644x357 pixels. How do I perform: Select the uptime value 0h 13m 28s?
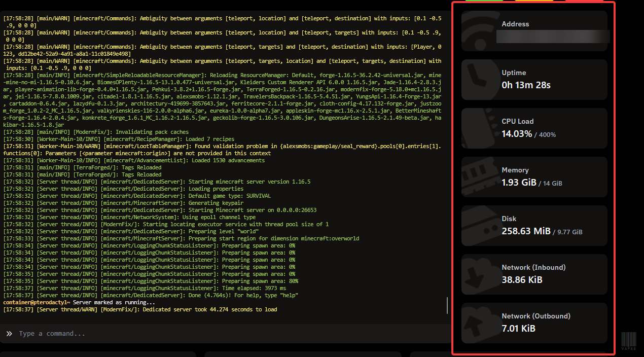tap(526, 85)
